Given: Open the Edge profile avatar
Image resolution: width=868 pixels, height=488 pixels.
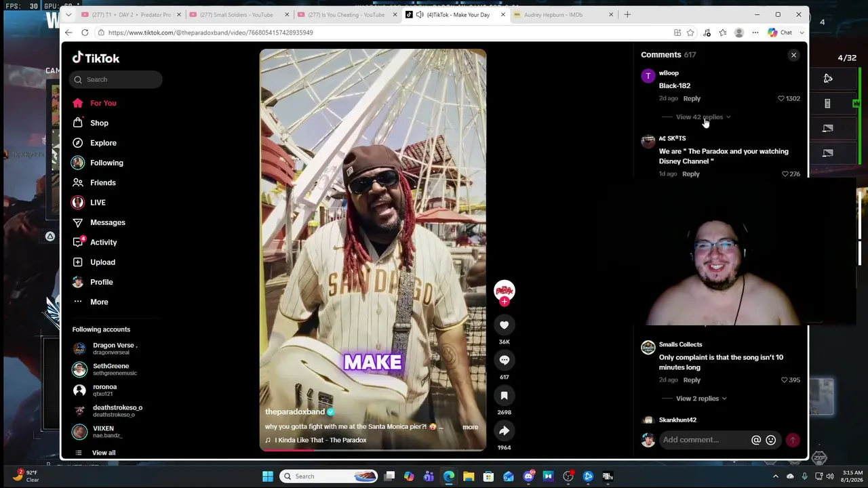Looking at the screenshot, I should (739, 33).
